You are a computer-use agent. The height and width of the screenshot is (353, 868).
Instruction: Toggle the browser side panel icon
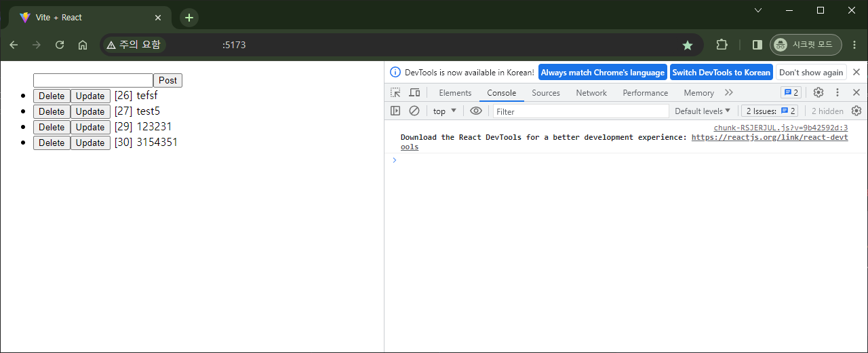(757, 45)
